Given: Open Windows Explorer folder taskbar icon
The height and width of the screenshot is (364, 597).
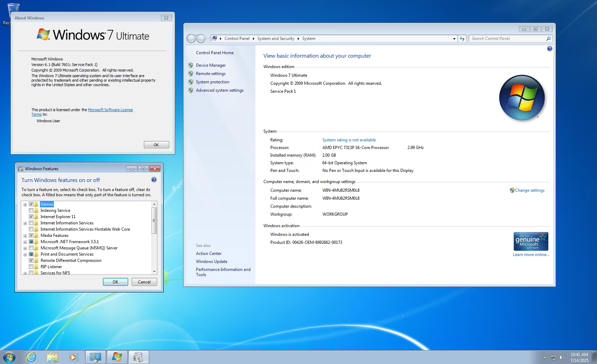Looking at the screenshot, I should pos(52,357).
